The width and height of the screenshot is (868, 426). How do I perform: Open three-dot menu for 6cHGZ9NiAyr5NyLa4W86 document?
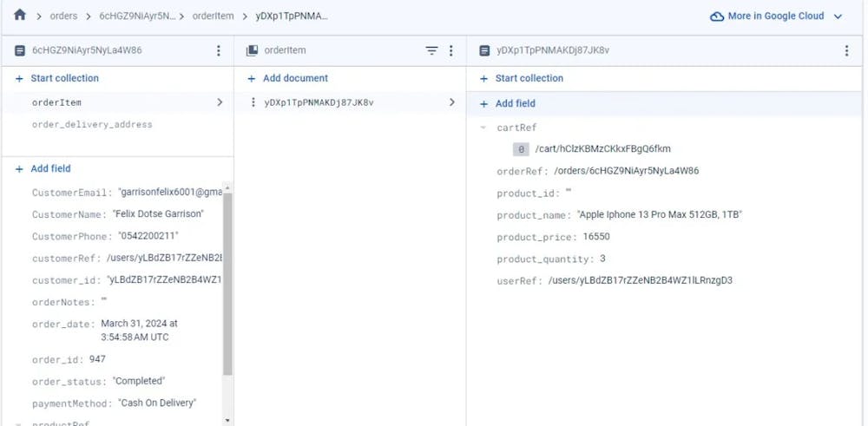219,50
